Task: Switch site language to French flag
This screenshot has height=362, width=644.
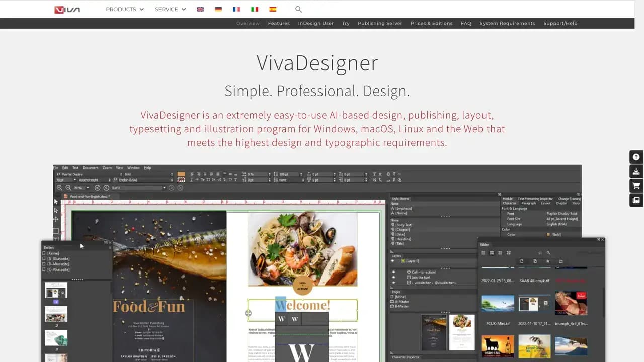Action: click(236, 9)
